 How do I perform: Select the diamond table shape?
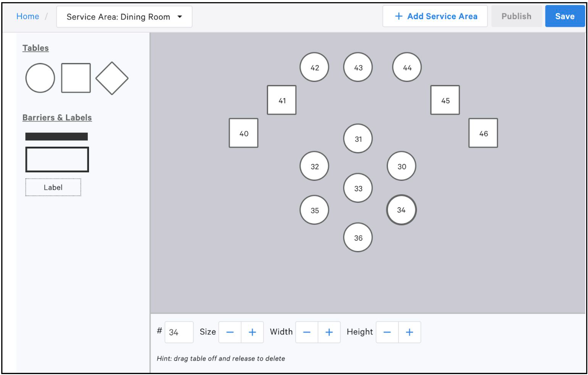112,78
